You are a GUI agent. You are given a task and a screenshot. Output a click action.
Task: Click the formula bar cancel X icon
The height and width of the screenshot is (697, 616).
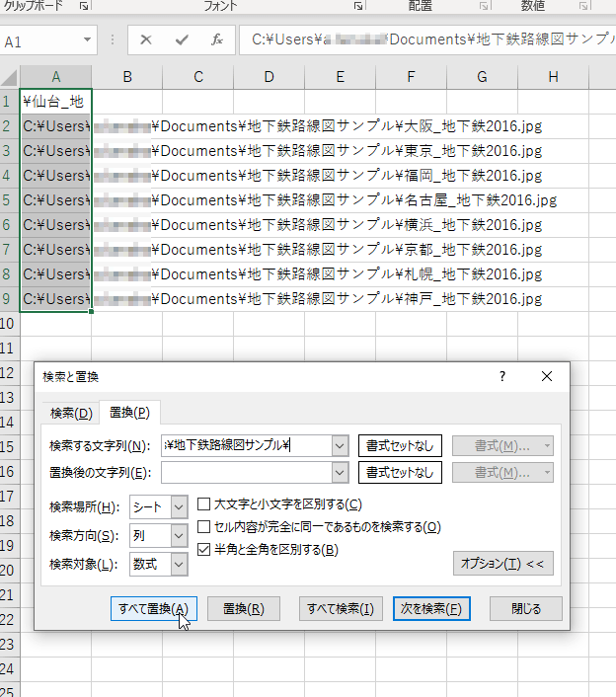pos(146,40)
